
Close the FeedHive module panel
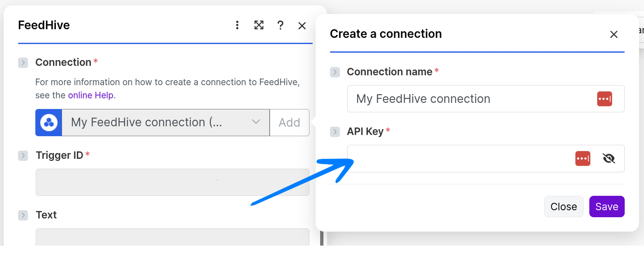coord(302,26)
